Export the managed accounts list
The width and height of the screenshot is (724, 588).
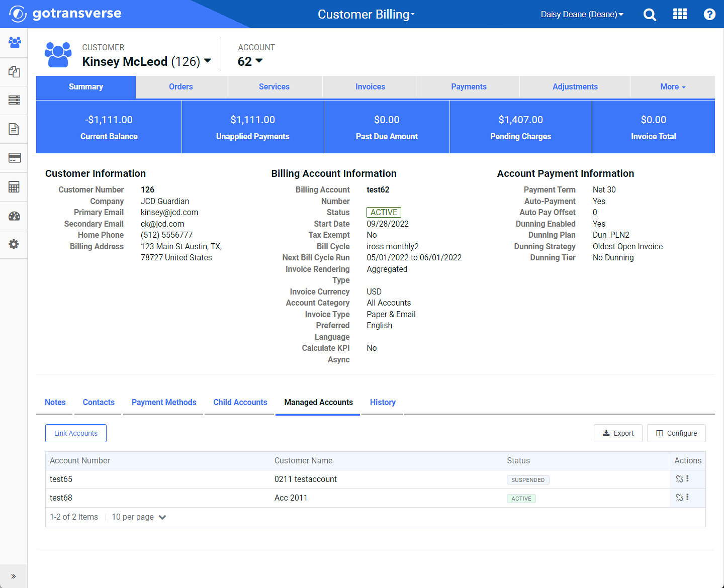pyautogui.click(x=618, y=433)
